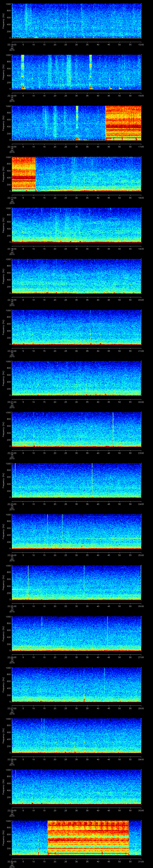
Task: Click the 22:27:00 start time label
Action: [12, 708]
